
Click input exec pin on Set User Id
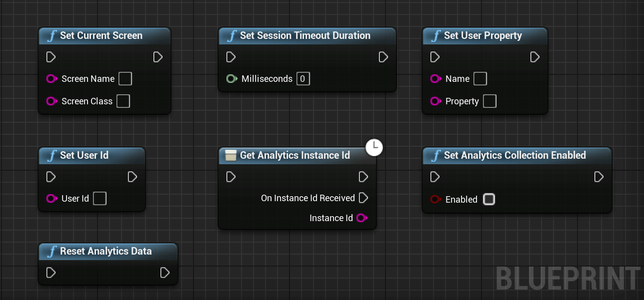(x=50, y=177)
